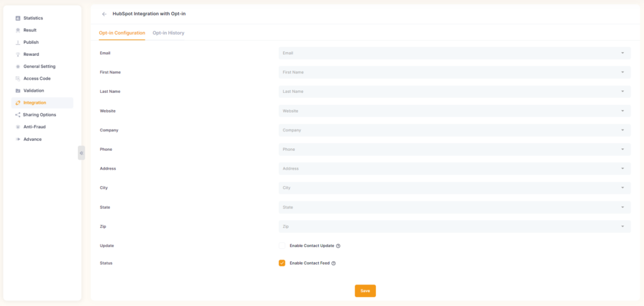Viewport: 644px width, 306px height.
Task: Click the Reward trophy icon
Action: click(18, 55)
